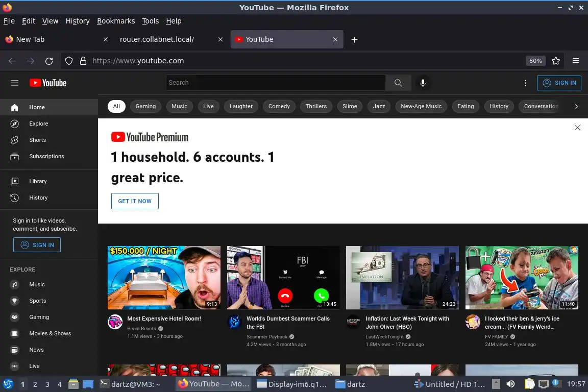Dismiss the YouTube Premium banner
This screenshot has width=588, height=392.
tap(577, 128)
